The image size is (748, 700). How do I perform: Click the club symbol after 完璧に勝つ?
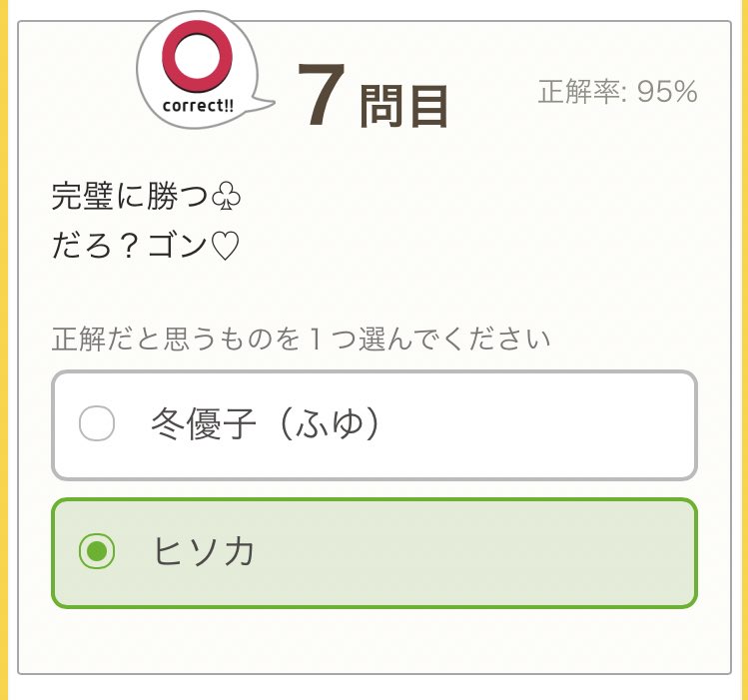pyautogui.click(x=226, y=197)
